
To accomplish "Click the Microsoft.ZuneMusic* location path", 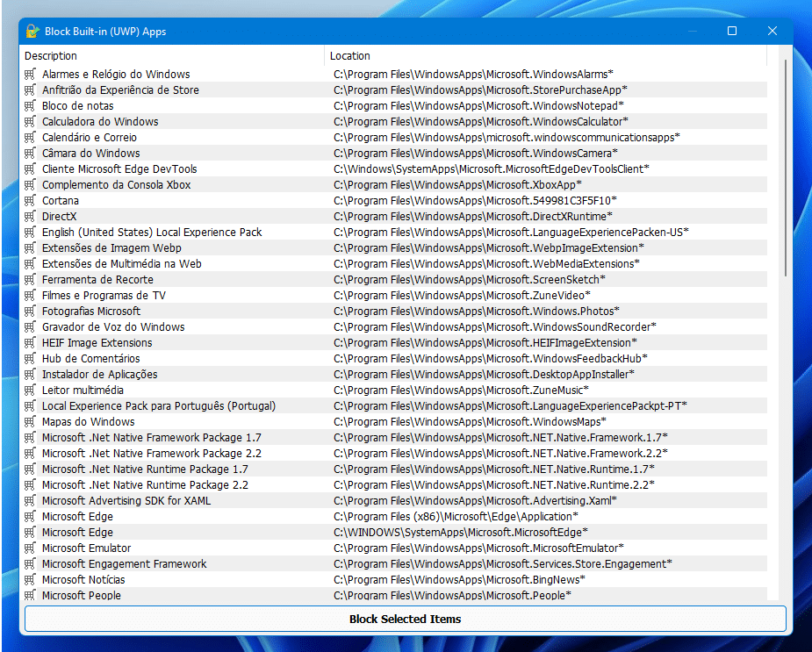I will [461, 390].
